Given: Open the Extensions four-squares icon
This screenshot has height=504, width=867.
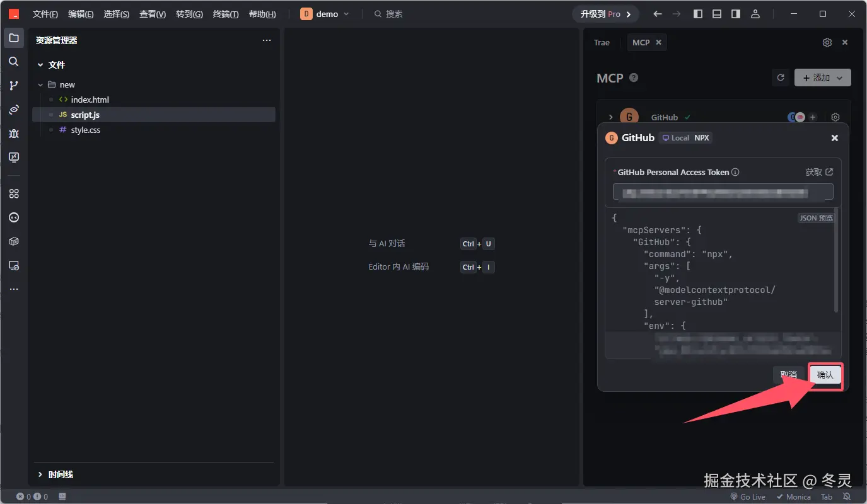Looking at the screenshot, I should pos(14,193).
